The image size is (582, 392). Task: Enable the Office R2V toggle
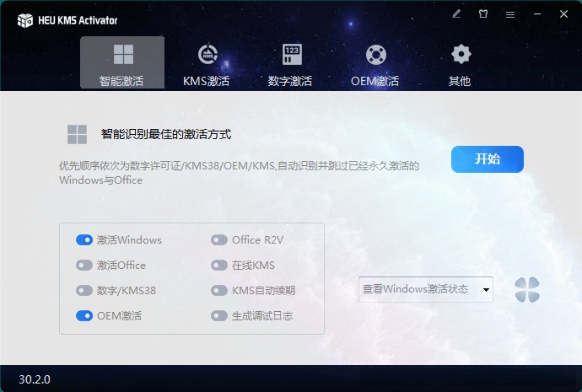tap(219, 240)
